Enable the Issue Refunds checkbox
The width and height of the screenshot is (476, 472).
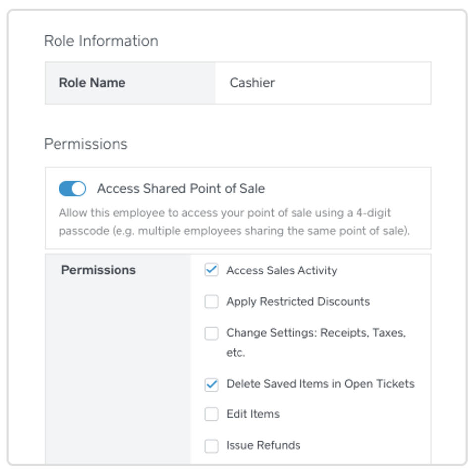pyautogui.click(x=212, y=446)
